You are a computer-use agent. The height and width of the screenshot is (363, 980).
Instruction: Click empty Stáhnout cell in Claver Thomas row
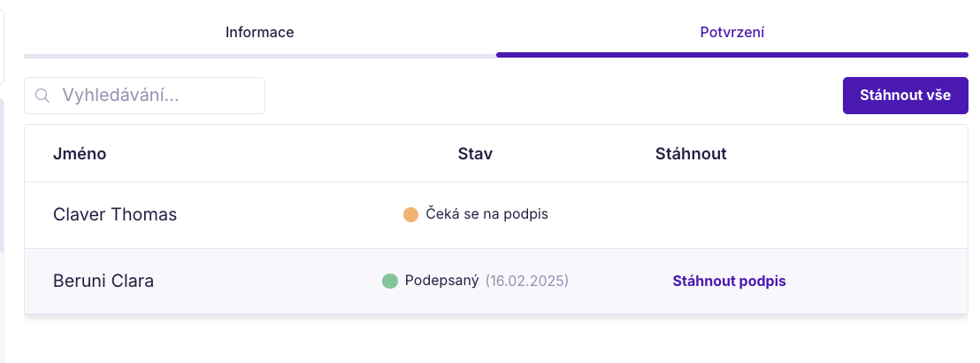[730, 214]
